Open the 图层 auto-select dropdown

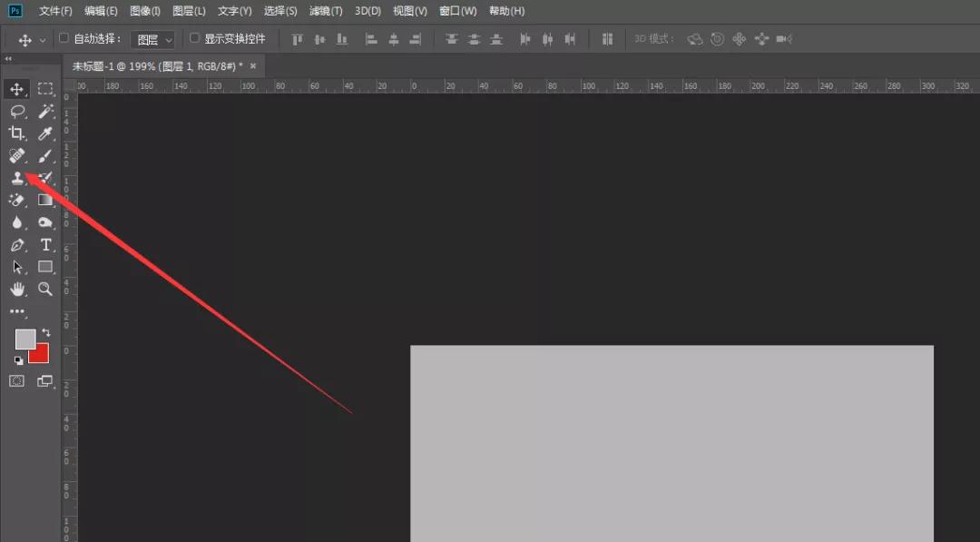click(152, 40)
